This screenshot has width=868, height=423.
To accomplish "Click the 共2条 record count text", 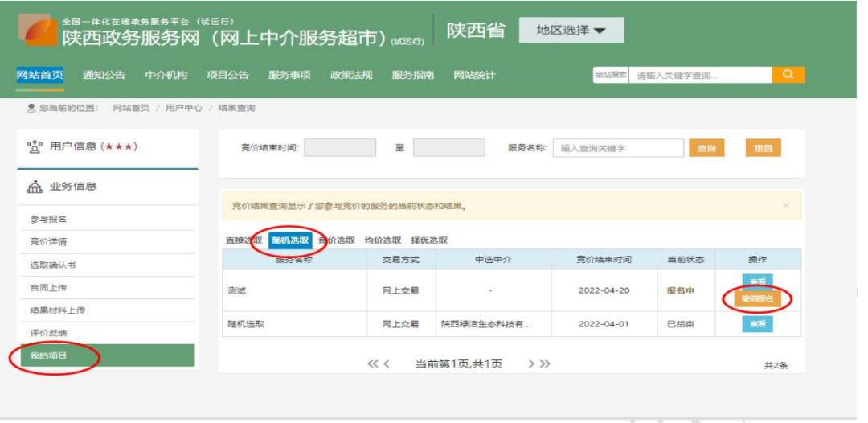I will 776,365.
